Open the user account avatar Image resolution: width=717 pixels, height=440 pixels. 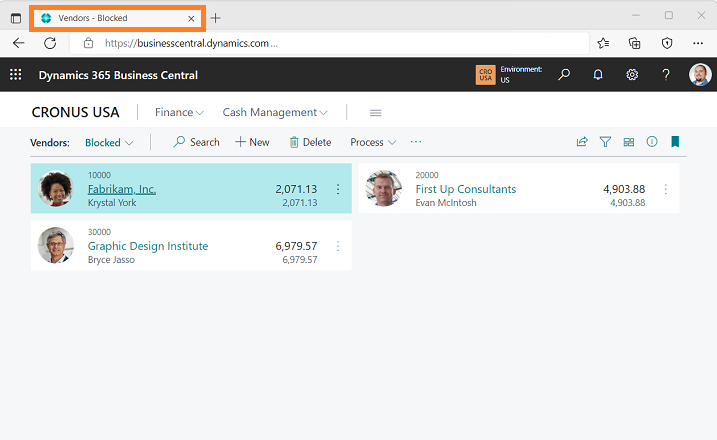point(700,75)
